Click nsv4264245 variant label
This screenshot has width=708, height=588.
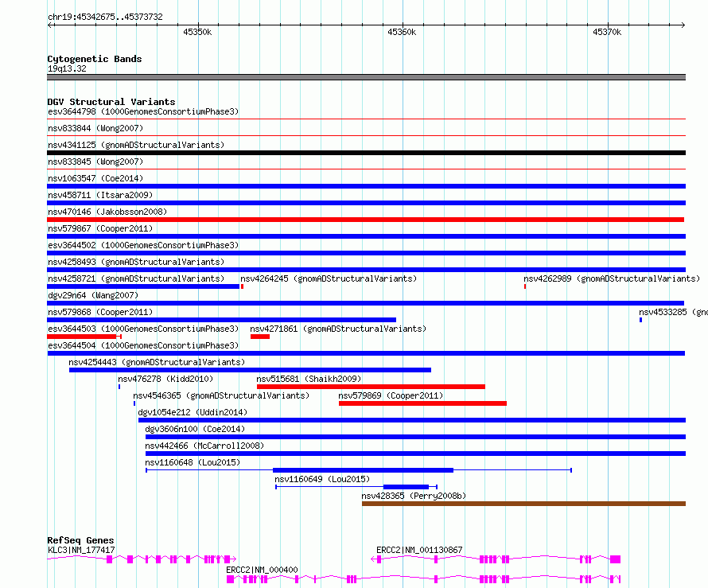[x=329, y=278]
